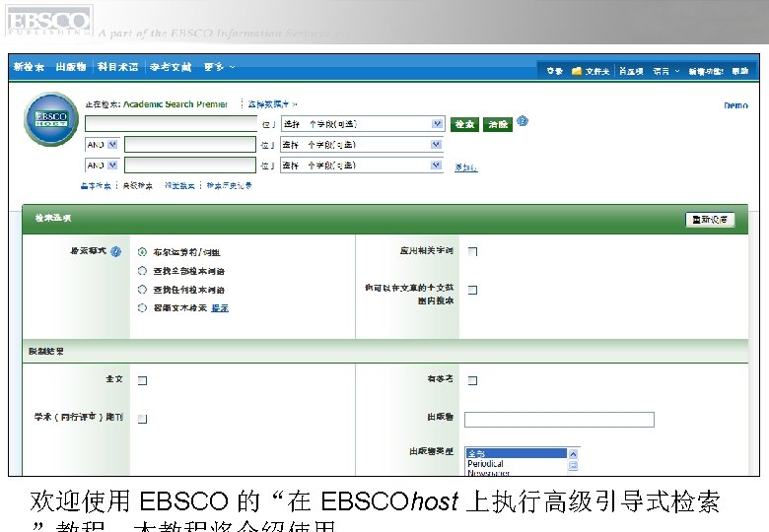
Task: Open the second row AND operator dropdown
Action: click(x=102, y=145)
